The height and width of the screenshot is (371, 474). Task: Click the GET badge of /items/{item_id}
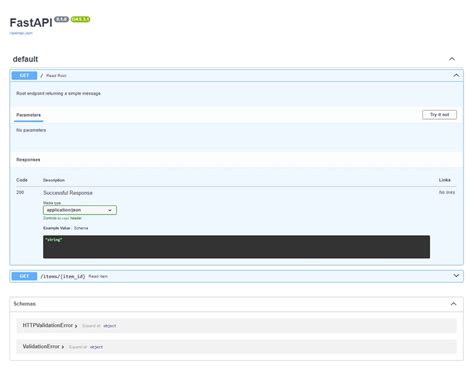(24, 276)
